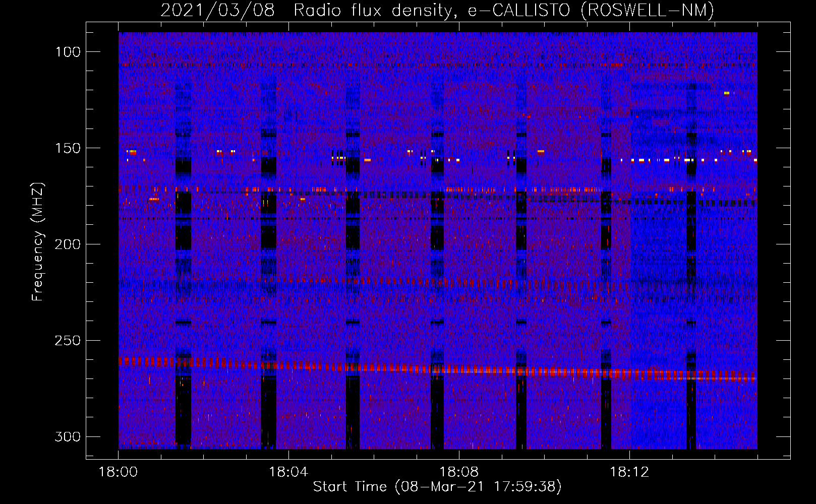The height and width of the screenshot is (504, 816).
Task: Click the 18:04 time tick label
Action: [288, 472]
